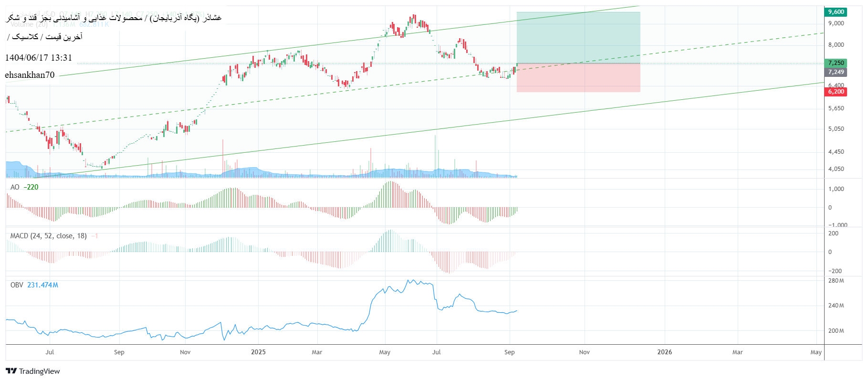868x381 pixels.
Task: Select the AO indicator legend label
Action: [x=15, y=187]
